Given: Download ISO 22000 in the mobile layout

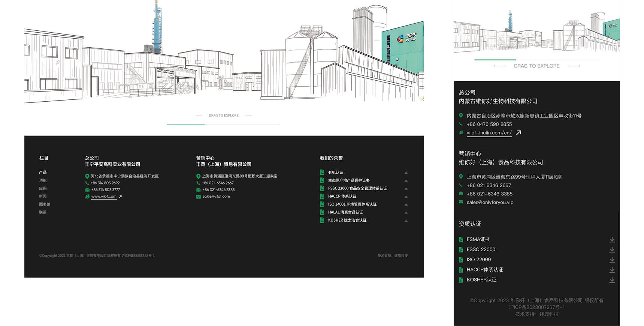Looking at the screenshot, I should click(x=612, y=260).
